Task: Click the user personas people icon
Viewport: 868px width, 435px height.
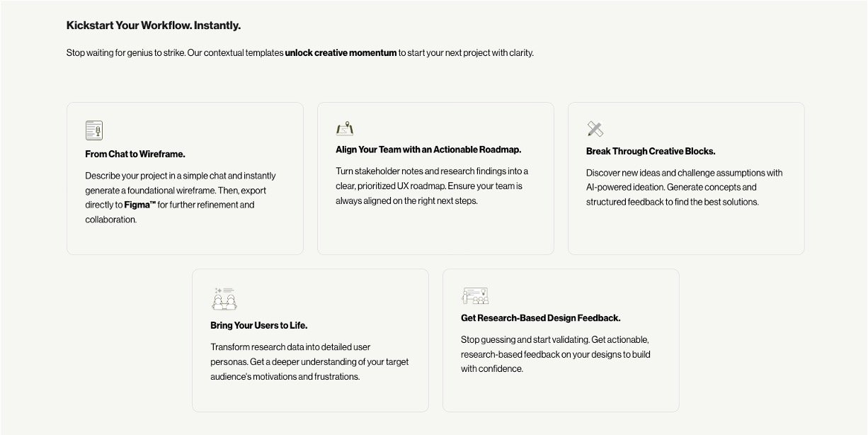Action: coord(224,298)
